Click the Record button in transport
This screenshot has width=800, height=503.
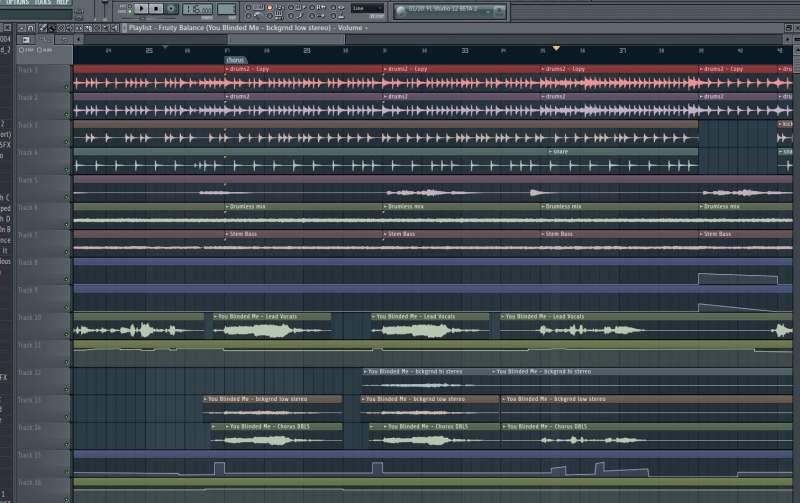click(x=171, y=9)
